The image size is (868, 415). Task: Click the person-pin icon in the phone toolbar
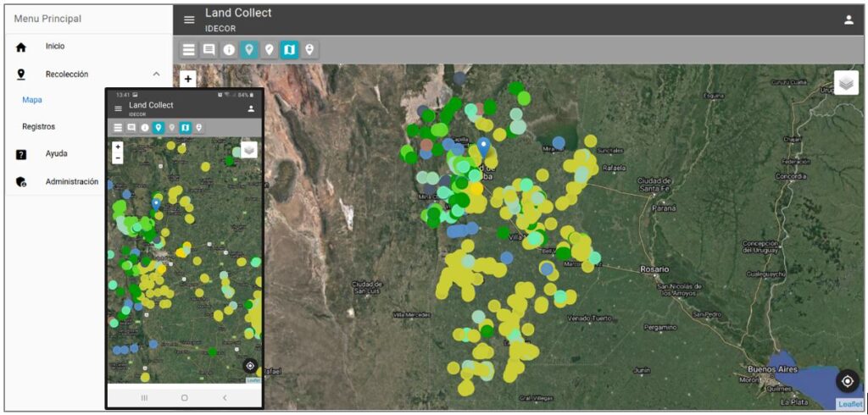198,128
